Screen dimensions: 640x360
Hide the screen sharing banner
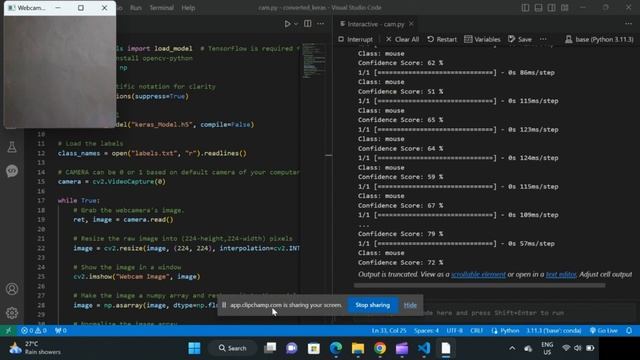[x=410, y=305]
